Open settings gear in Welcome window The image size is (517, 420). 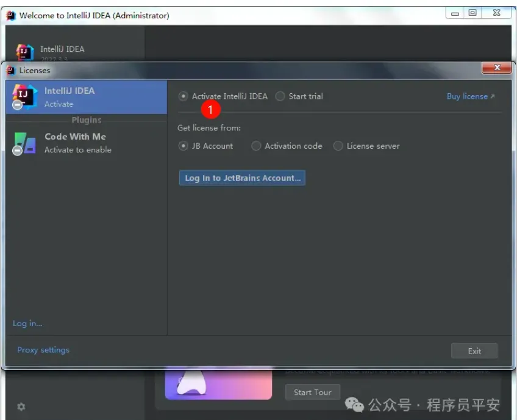coord(21,407)
